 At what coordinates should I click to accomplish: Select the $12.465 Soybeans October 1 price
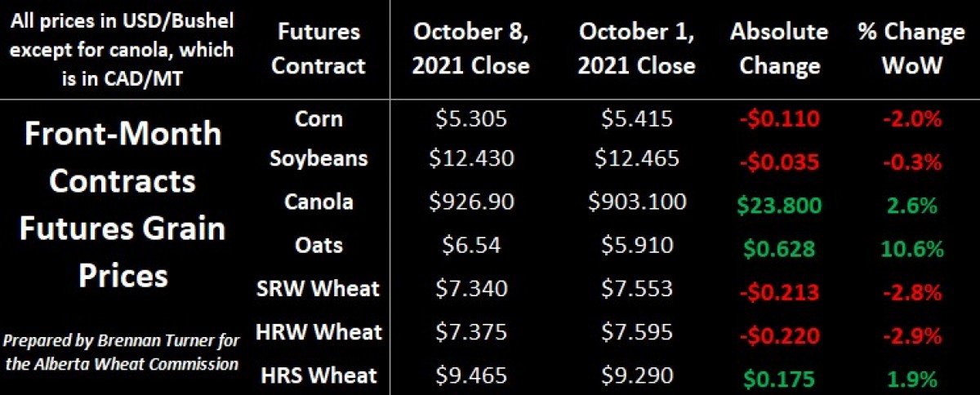point(637,160)
